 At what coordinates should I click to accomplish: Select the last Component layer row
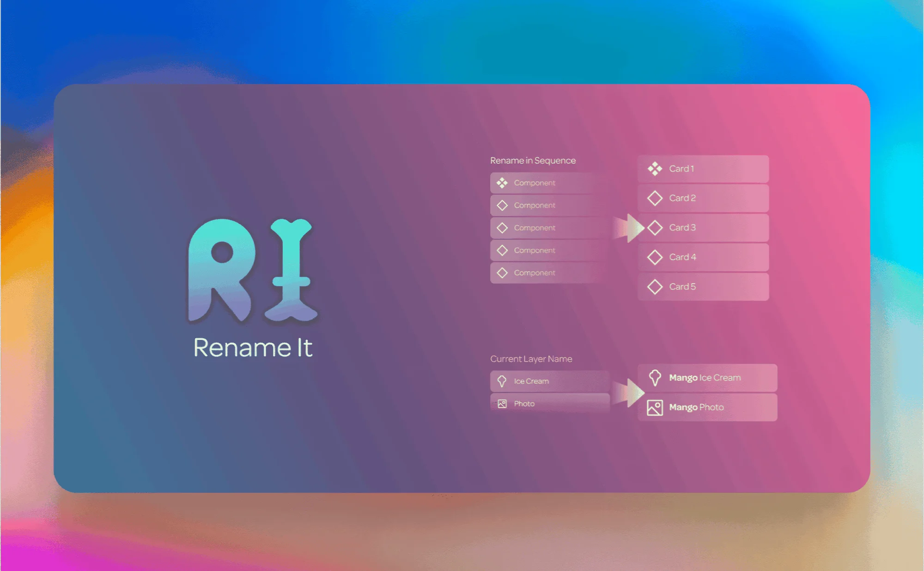(x=547, y=273)
